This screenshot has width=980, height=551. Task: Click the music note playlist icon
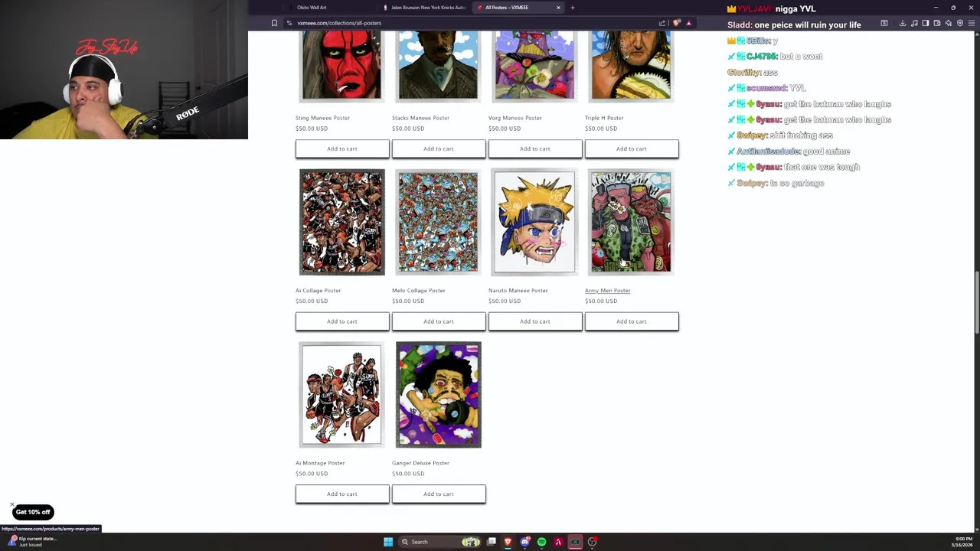click(x=914, y=23)
